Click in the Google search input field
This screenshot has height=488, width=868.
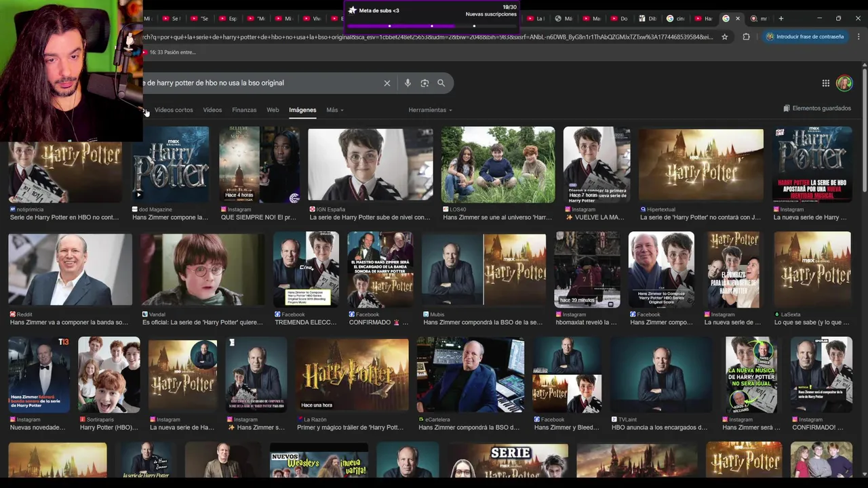click(261, 83)
